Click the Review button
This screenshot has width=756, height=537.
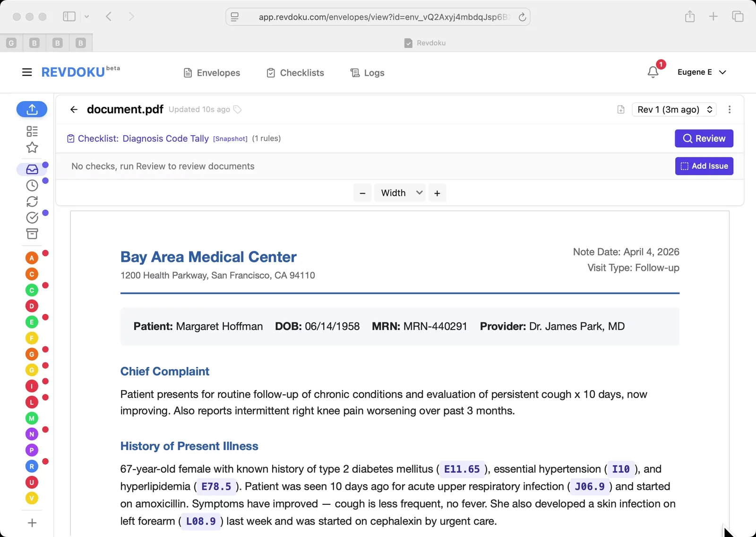(x=704, y=139)
